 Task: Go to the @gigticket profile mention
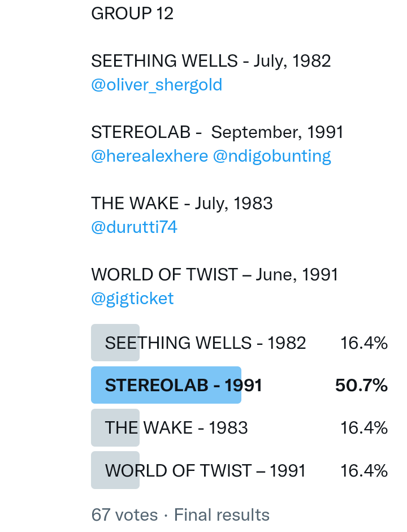pos(132,299)
